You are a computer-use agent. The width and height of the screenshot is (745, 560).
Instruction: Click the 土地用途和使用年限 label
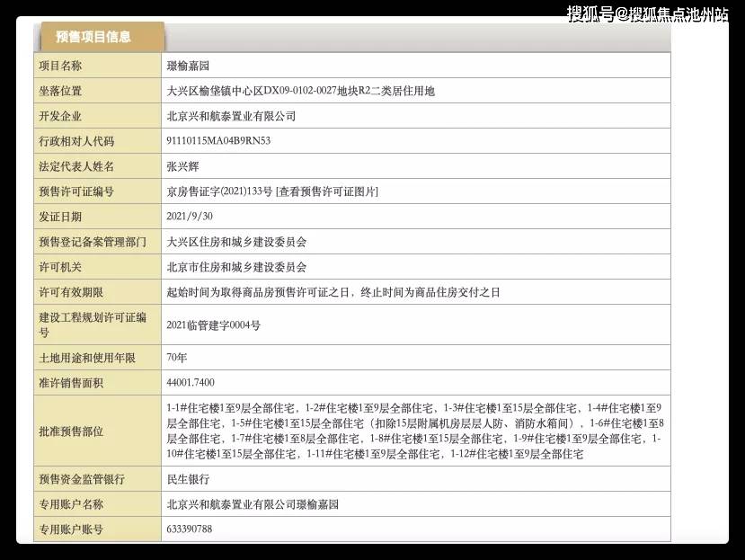pos(87,358)
